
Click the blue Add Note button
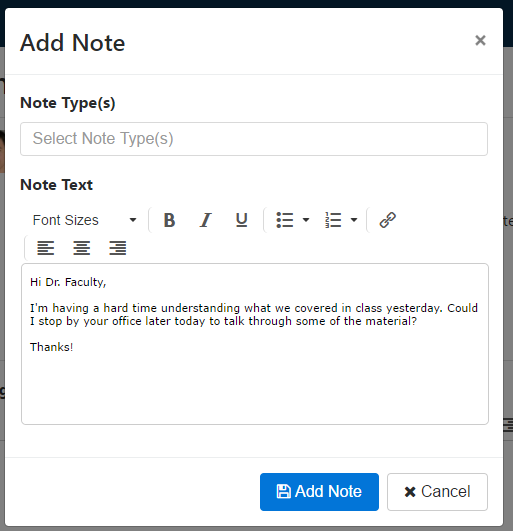tap(319, 492)
